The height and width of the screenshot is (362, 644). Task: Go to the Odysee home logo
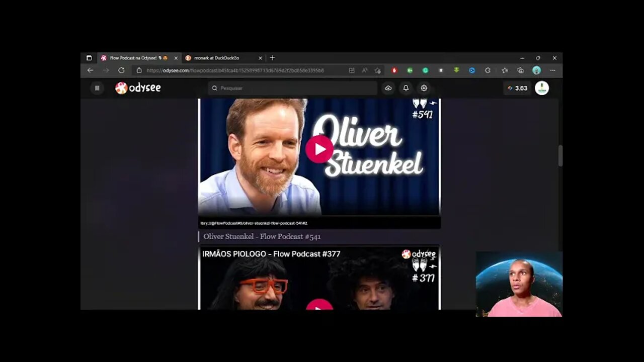[x=138, y=88]
